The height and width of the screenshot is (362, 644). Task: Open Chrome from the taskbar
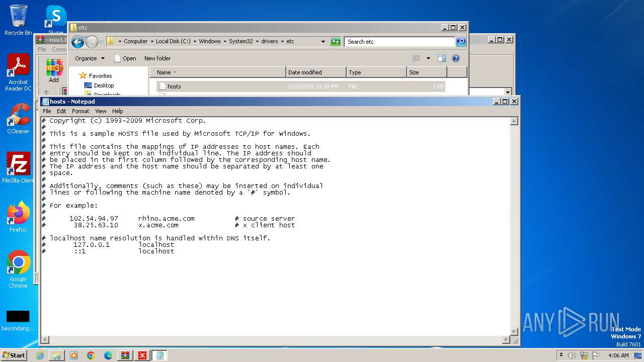pos(91,355)
